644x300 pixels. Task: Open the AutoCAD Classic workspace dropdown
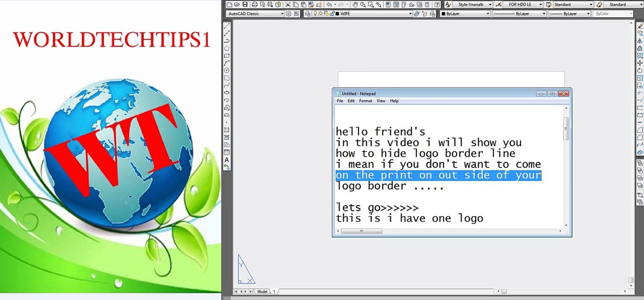click(x=255, y=14)
